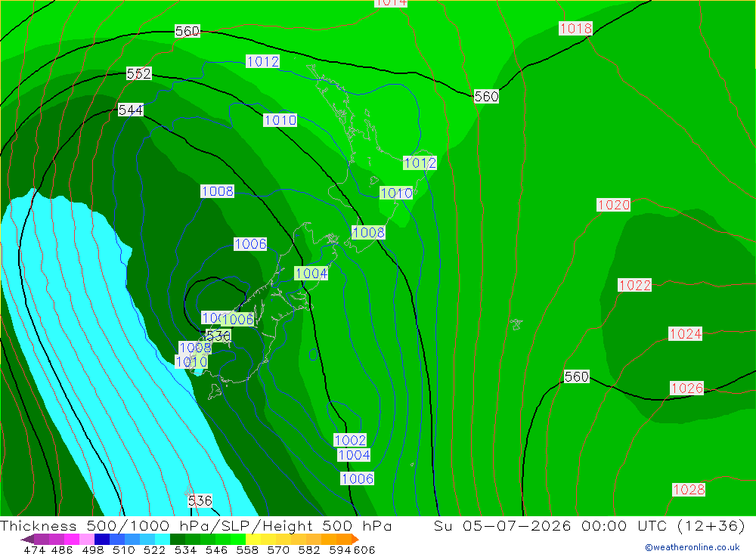The height and width of the screenshot is (554, 756).
Task: Click the map title 'Thickness 500/1000 hPa/SLP/Height 500 hPa'
Action: coord(196,525)
